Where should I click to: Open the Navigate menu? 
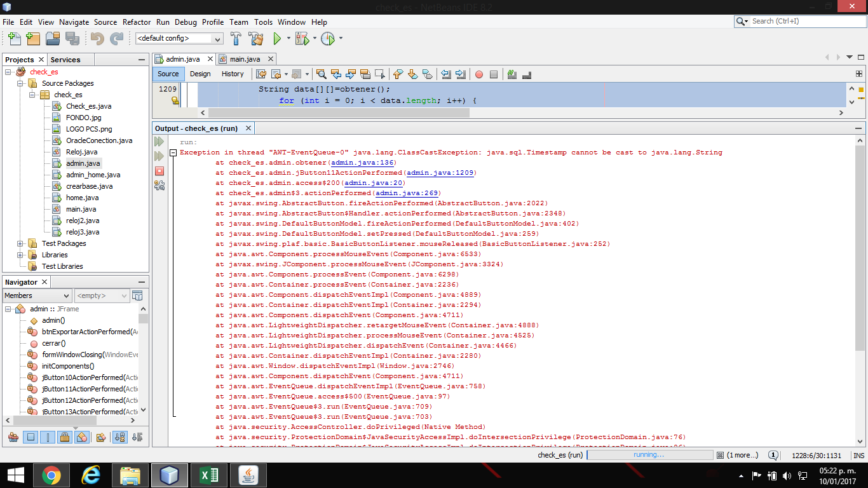(74, 22)
